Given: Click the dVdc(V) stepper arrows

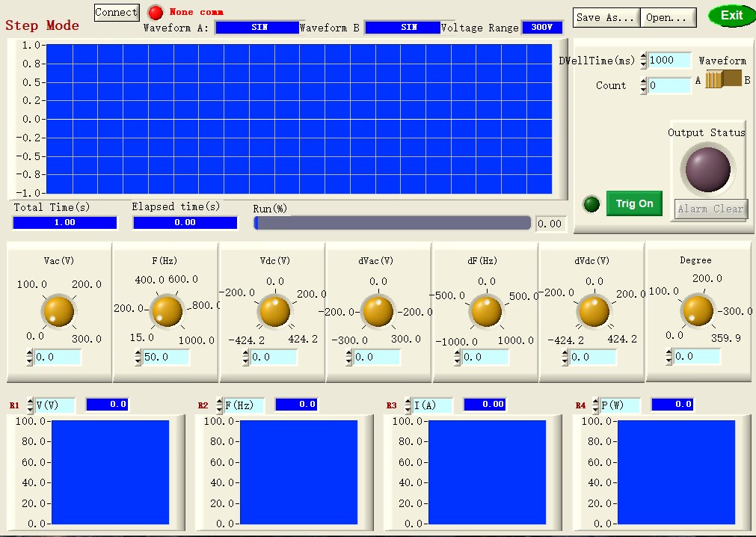Looking at the screenshot, I should coord(565,358).
